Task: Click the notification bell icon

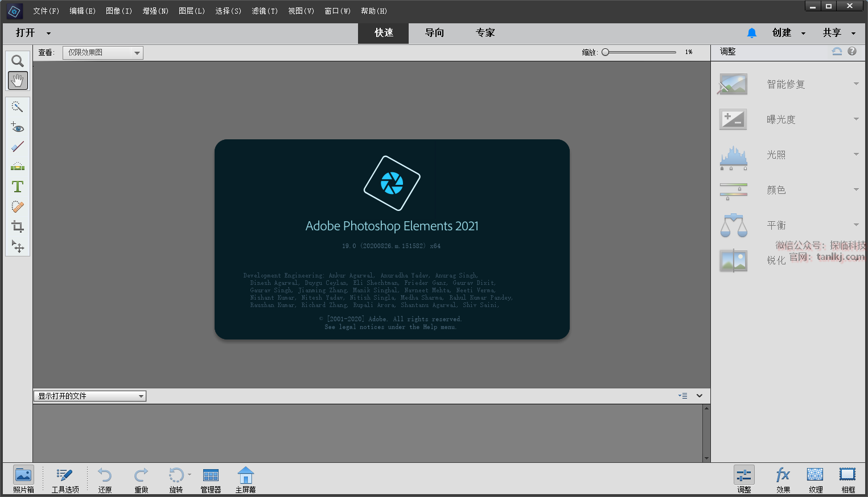Action: [751, 33]
